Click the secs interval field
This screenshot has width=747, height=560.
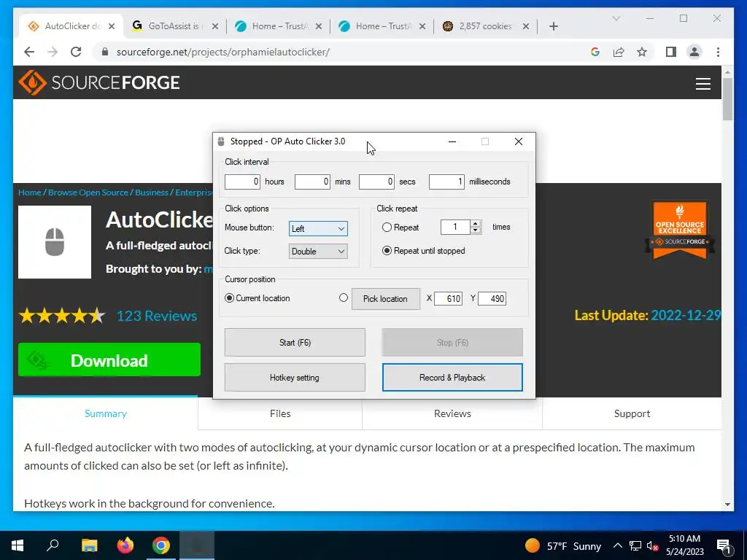(x=376, y=182)
